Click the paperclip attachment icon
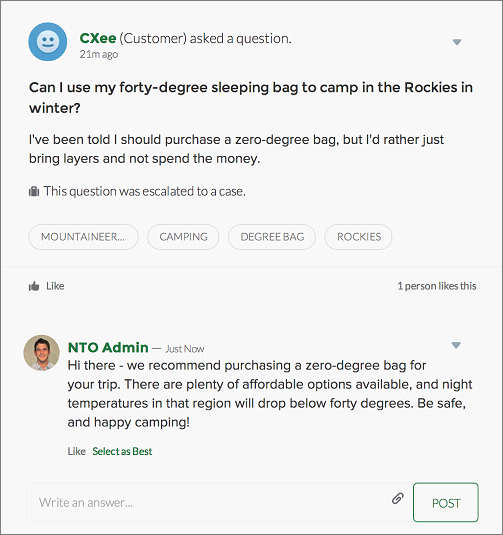503x535 pixels. [398, 498]
